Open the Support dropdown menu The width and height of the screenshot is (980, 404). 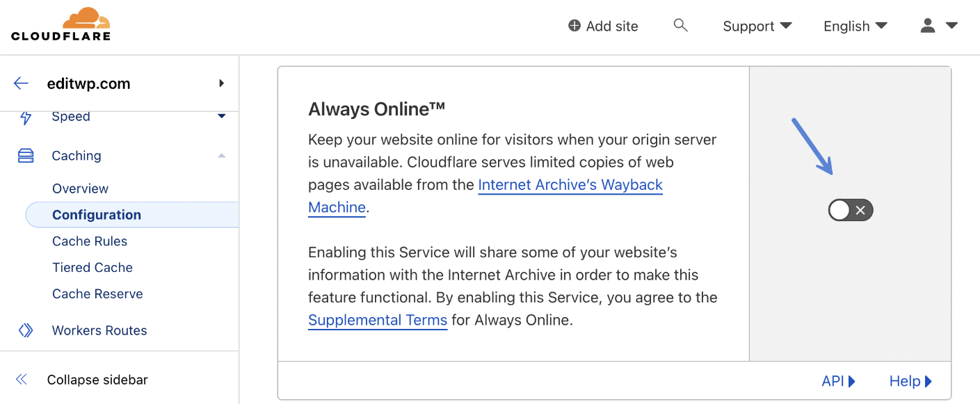click(x=757, y=26)
